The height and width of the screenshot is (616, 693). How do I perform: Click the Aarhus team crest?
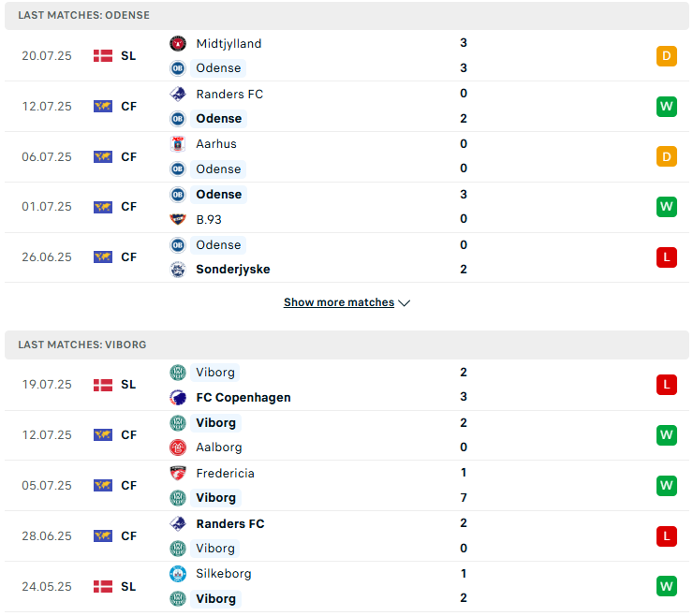point(178,144)
